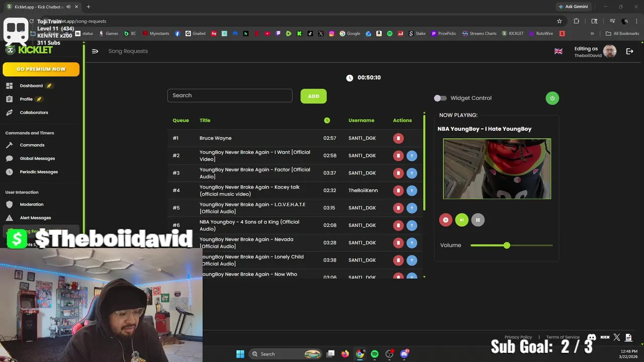Open browser Extensions puzzle icon

pos(577,21)
